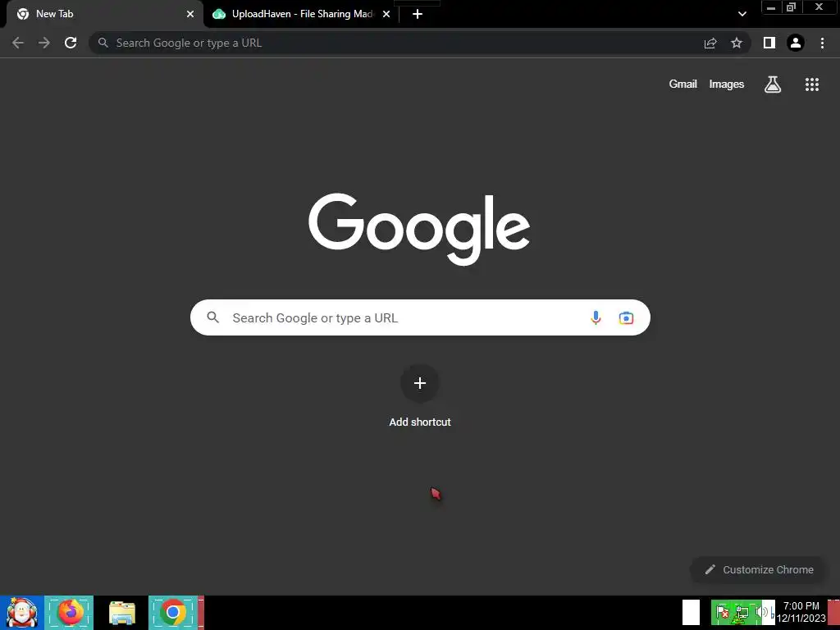Screen dimensions: 840x630
Task: Open File Explorer from the taskbar
Action: coord(122,613)
